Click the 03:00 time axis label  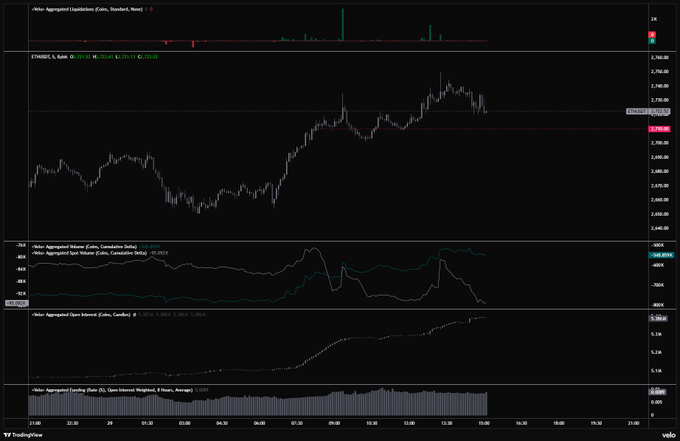point(184,423)
